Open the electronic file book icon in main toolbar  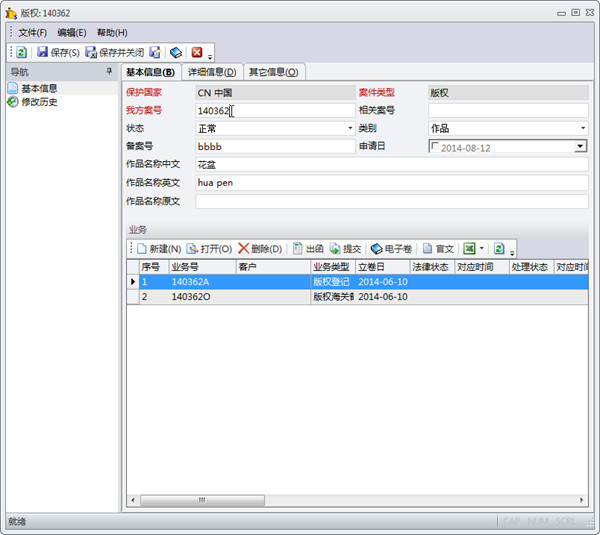[x=176, y=52]
